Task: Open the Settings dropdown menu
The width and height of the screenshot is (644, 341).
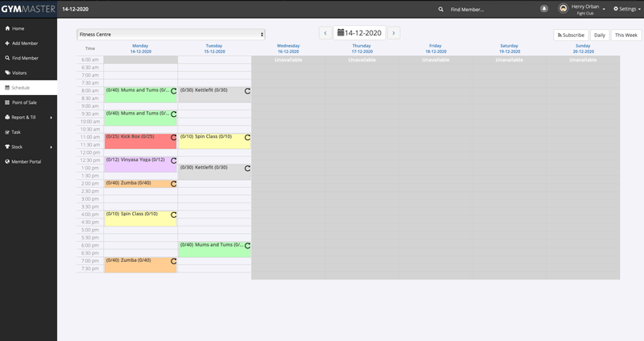Action: (627, 9)
